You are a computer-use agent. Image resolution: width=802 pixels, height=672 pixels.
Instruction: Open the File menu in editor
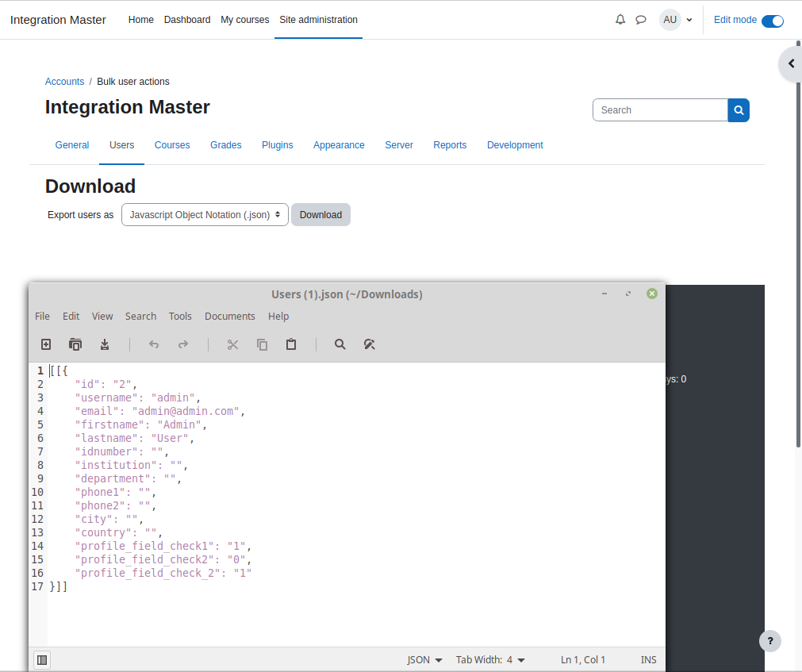point(42,317)
